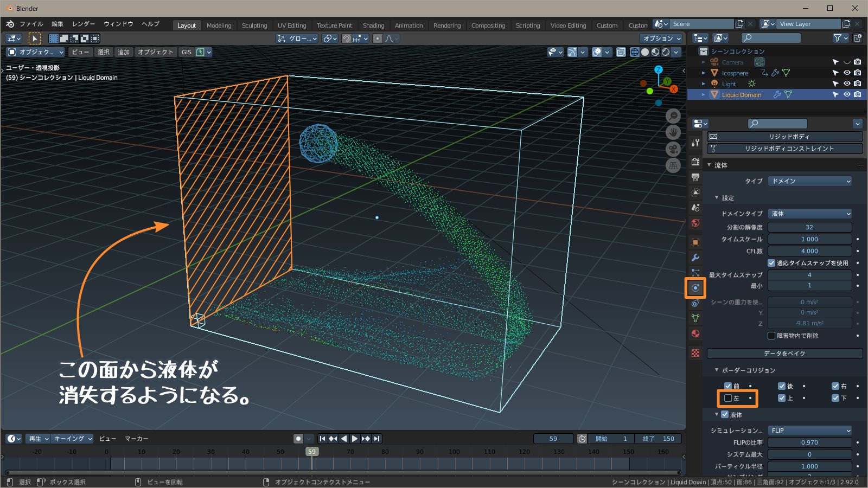The image size is (868, 488).
Task: Open the グロー... transform orientation dropdown
Action: [297, 38]
